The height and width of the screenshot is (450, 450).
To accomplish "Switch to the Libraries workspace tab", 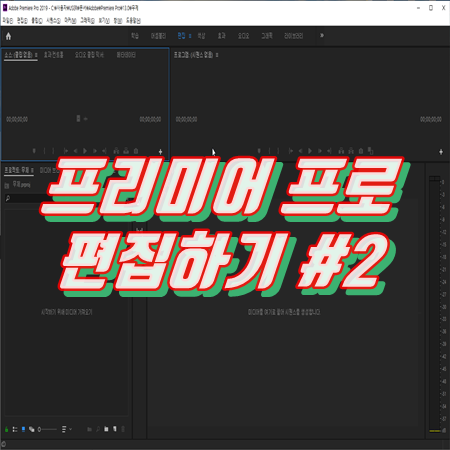I will coord(294,36).
